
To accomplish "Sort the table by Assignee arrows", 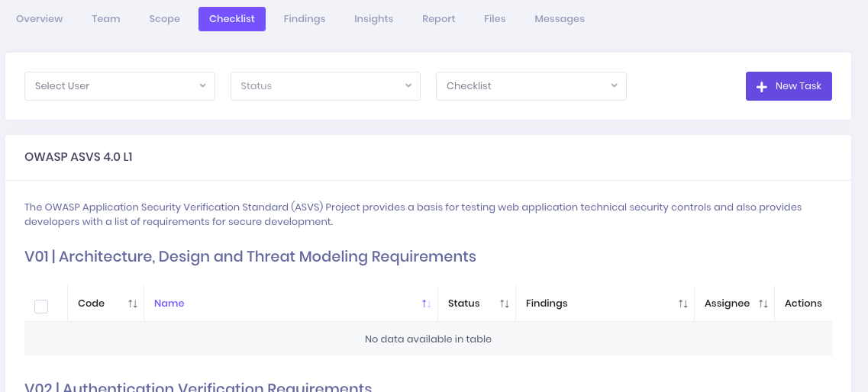I will (763, 304).
